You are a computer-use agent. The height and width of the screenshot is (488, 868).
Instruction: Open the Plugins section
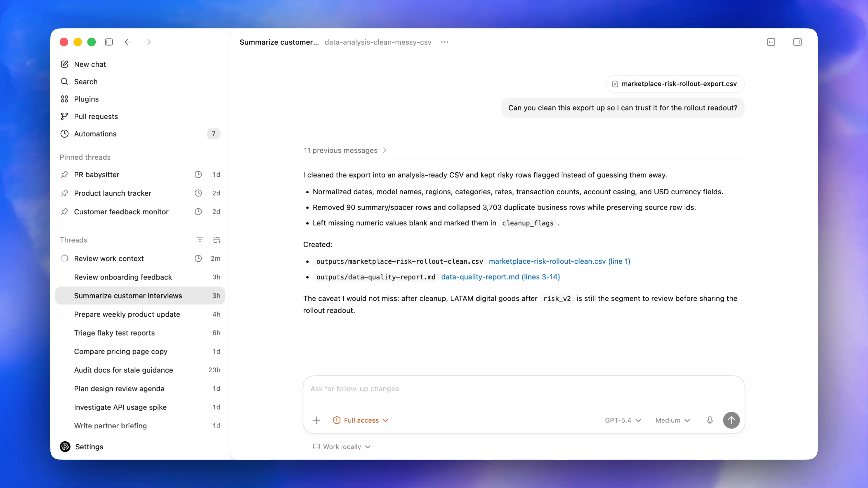click(140, 99)
